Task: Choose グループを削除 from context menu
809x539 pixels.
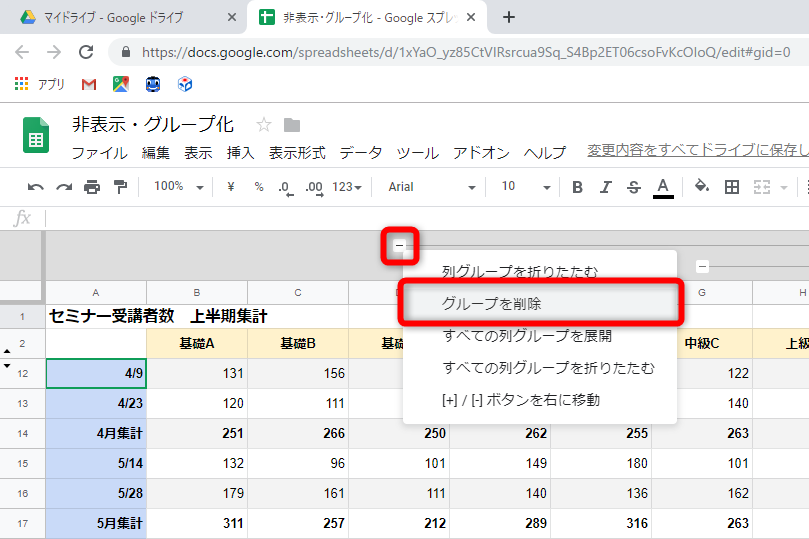Action: [540, 303]
